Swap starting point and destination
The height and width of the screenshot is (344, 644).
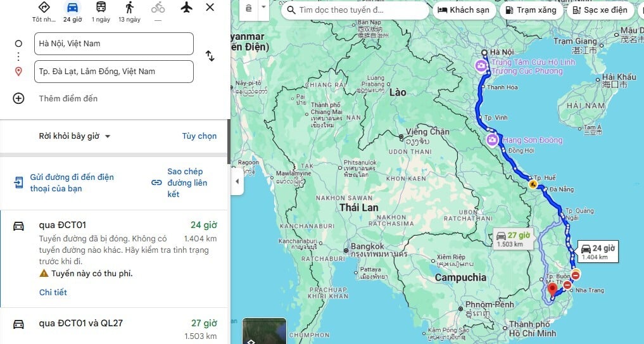tap(210, 56)
